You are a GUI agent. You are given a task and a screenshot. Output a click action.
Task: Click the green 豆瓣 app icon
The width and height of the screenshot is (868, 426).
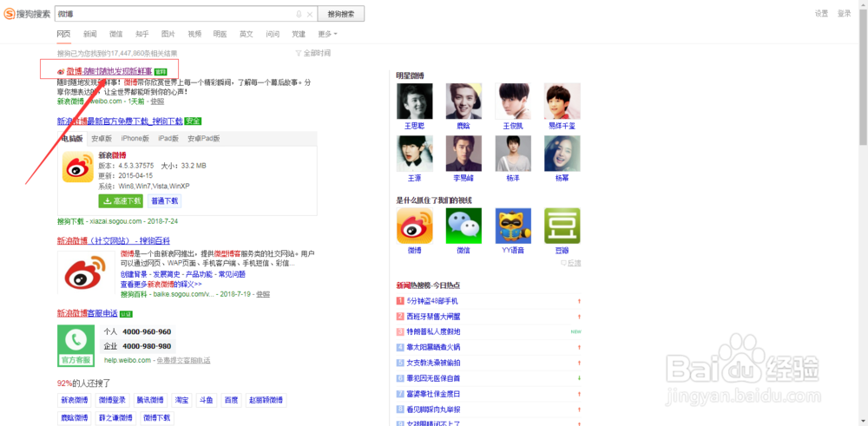(562, 226)
